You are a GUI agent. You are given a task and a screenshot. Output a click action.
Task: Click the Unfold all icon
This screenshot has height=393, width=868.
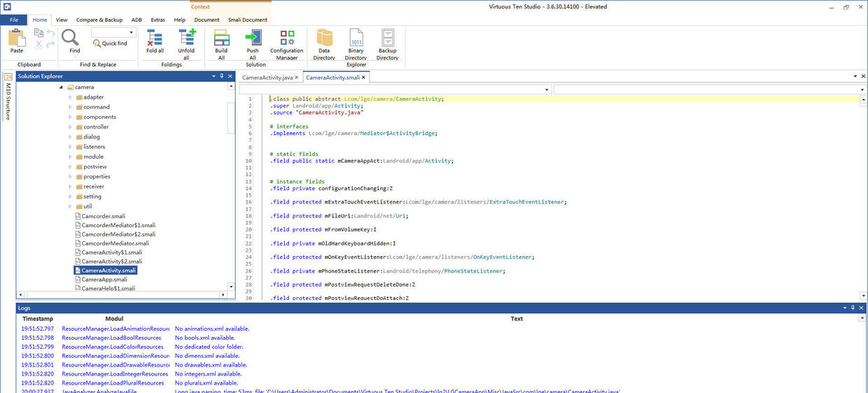[186, 38]
